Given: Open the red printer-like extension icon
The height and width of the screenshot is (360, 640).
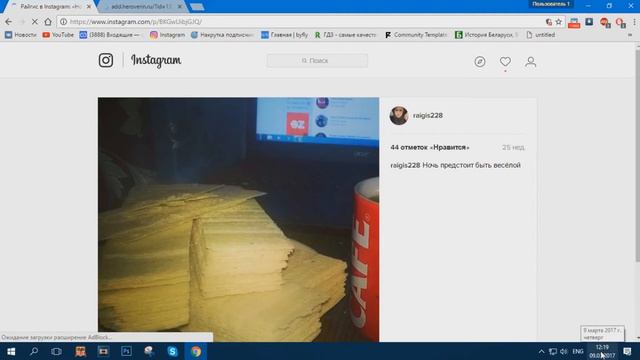Looking at the screenshot, I should click(x=574, y=23).
